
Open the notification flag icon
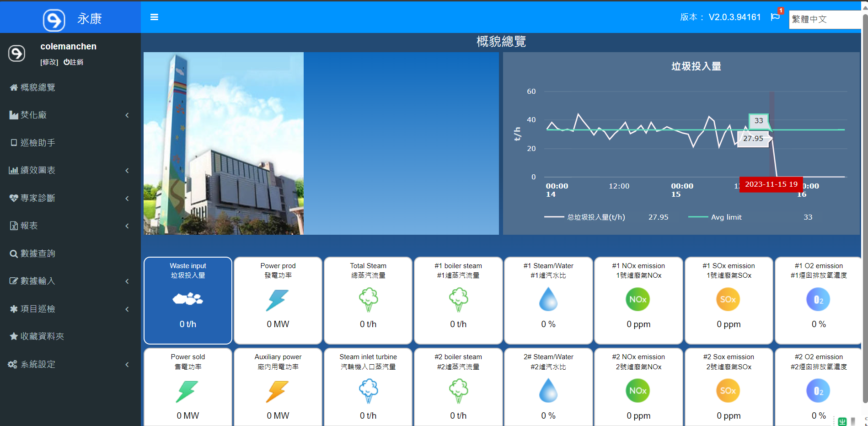tap(775, 17)
